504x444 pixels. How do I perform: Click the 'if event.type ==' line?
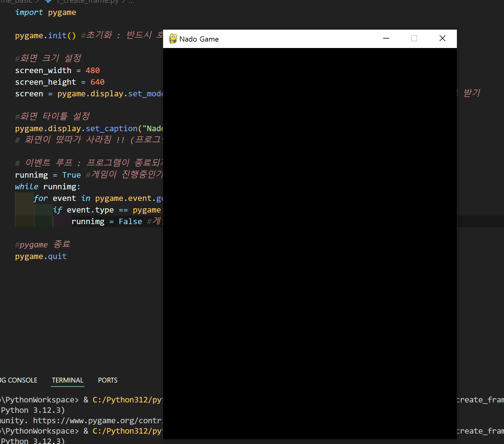(x=108, y=210)
